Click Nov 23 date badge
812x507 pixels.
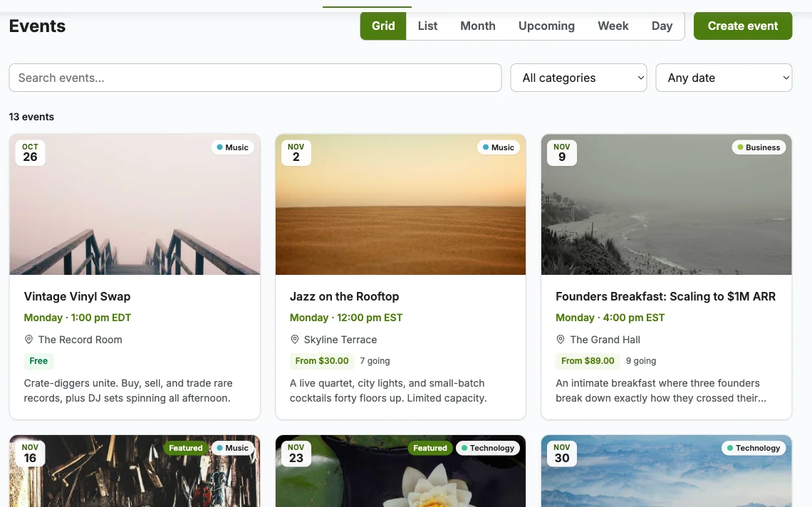[x=296, y=454]
